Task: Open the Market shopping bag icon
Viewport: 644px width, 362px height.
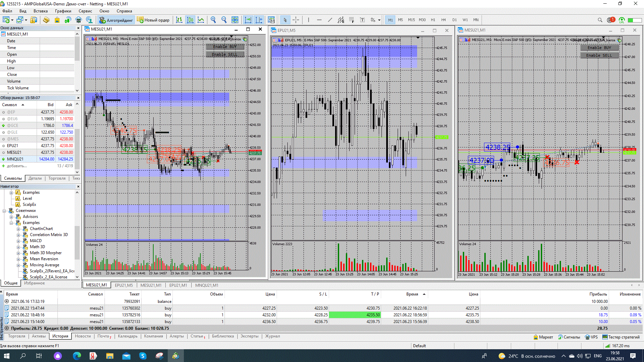Action: 57,20
